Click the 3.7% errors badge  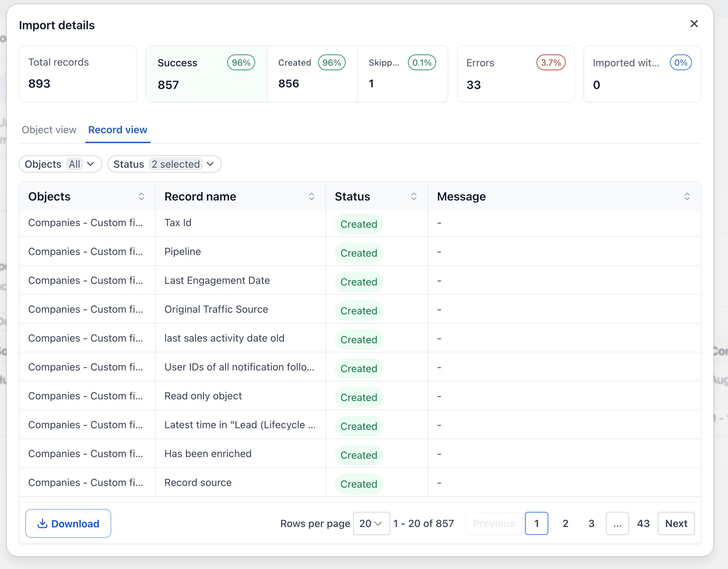tap(551, 62)
